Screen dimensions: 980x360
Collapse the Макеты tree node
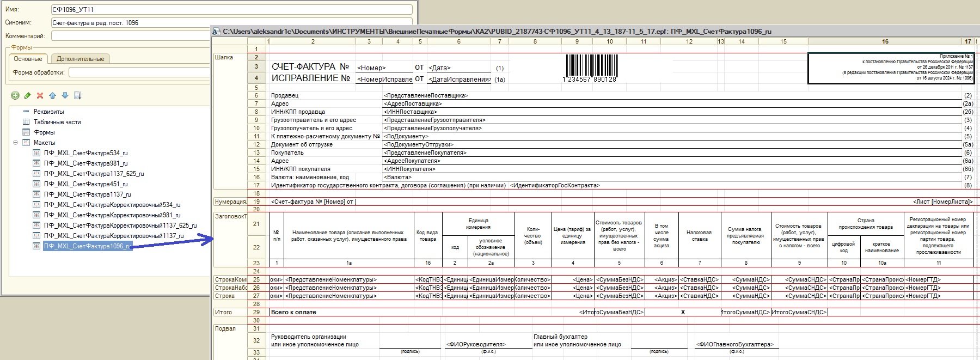[x=16, y=143]
